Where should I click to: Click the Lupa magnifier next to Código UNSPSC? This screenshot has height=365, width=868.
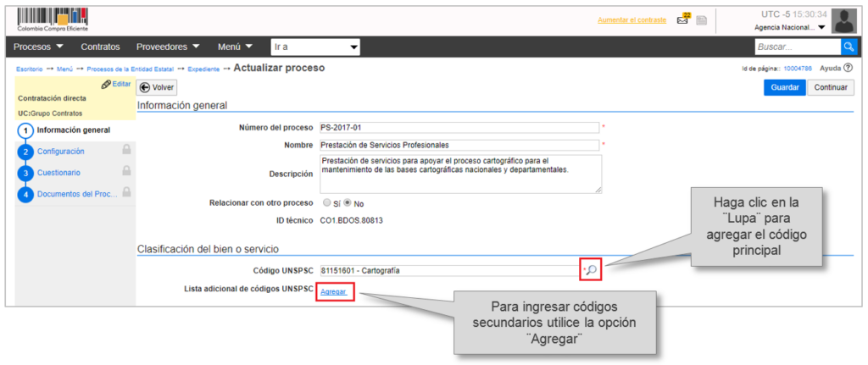point(592,271)
